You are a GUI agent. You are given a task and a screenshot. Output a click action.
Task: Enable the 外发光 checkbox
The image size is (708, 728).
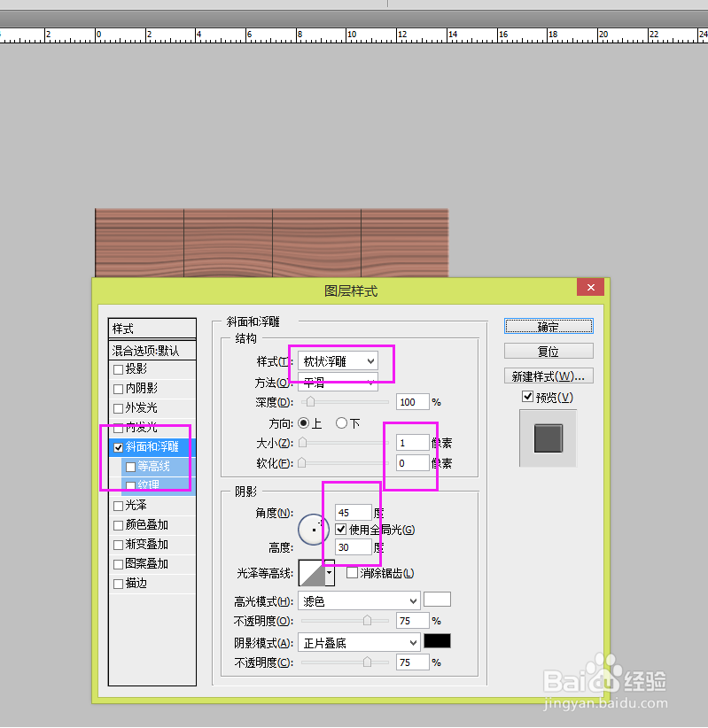[x=119, y=408]
